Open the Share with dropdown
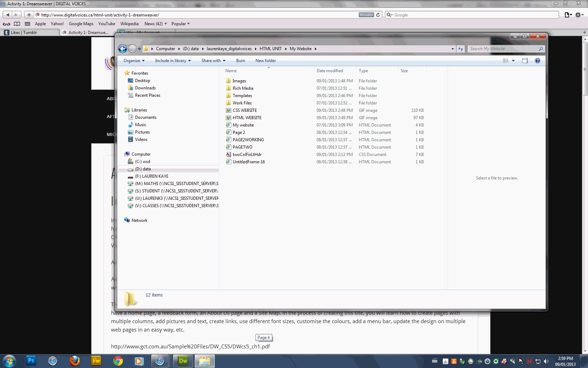 [x=213, y=61]
